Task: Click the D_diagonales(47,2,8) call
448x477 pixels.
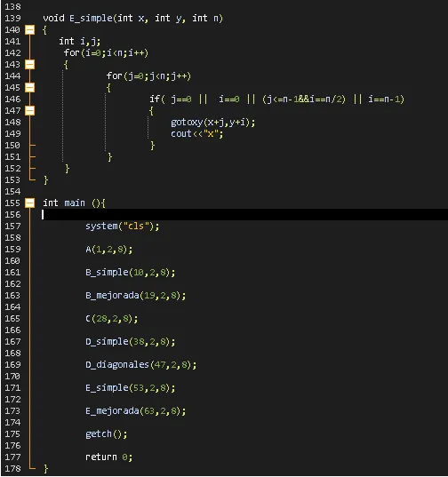Action: [x=141, y=365]
